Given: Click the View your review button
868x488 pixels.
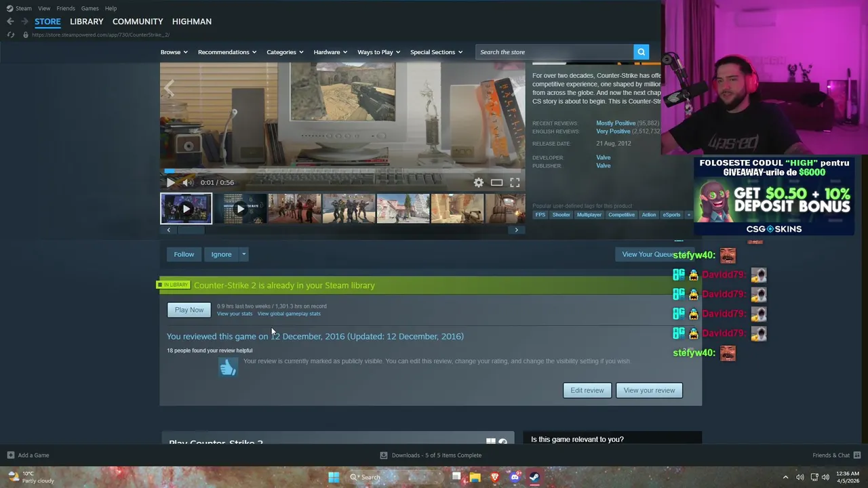Looking at the screenshot, I should click(649, 390).
